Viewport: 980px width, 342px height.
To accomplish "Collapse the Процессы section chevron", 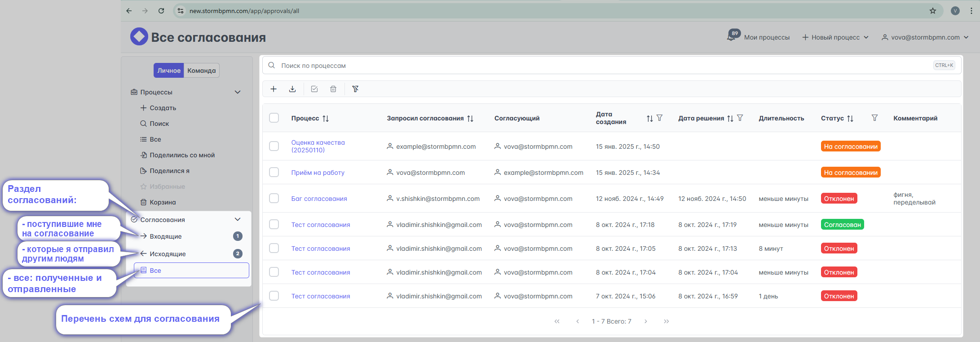I will (x=238, y=92).
